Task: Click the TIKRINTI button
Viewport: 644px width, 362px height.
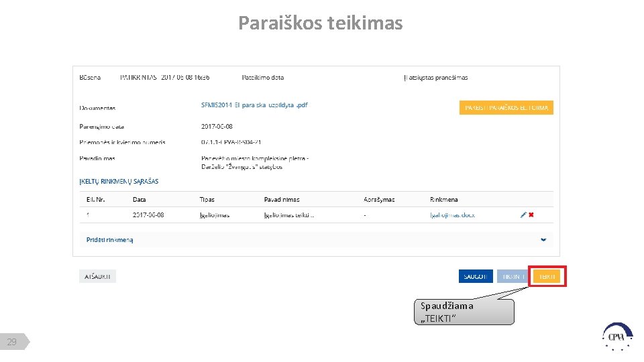Action: tap(513, 276)
